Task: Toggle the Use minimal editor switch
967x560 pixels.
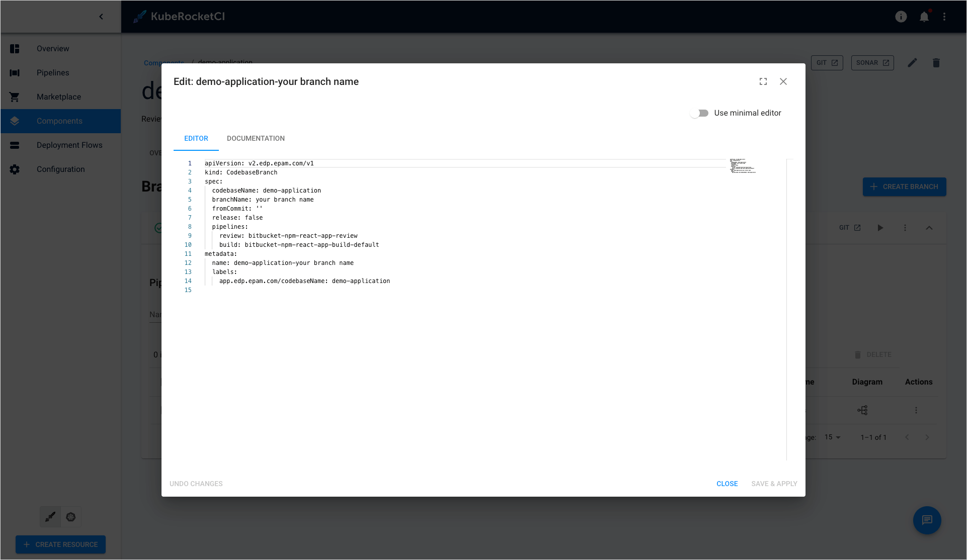Action: tap(699, 113)
